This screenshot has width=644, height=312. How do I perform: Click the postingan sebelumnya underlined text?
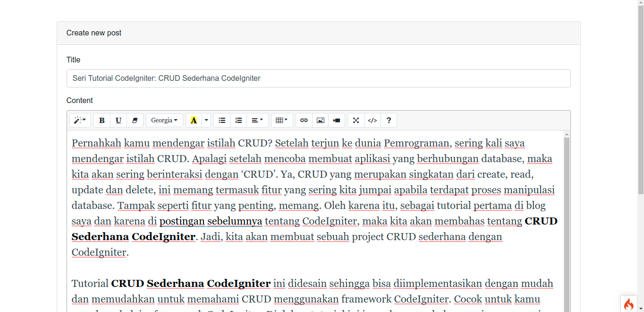point(211,221)
